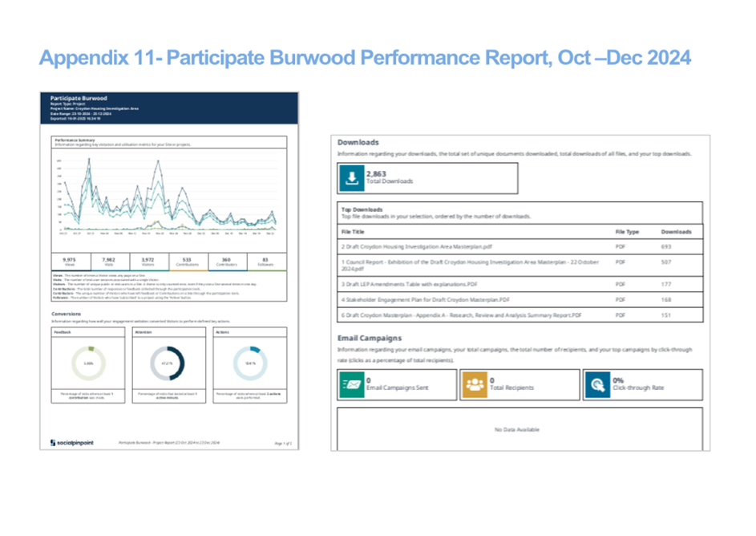This screenshot has width=756, height=536.
Task: Click the Total Downloads arrow icon
Action: click(x=352, y=178)
